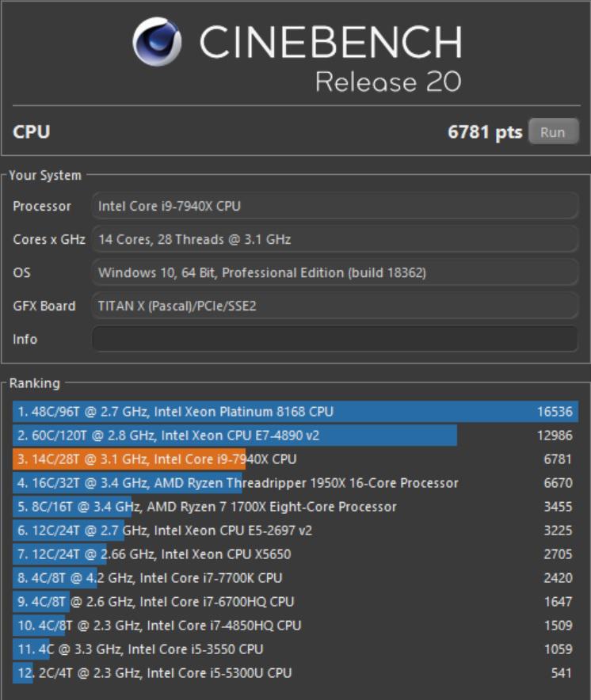Select the highlighted Core i9-7940X ranking row
This screenshot has height=700, width=591.
(295, 459)
